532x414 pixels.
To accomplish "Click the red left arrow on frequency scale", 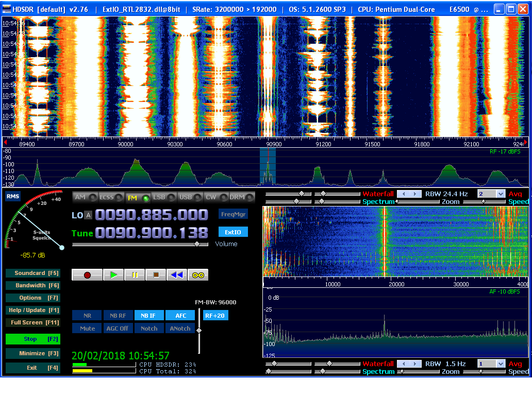I will [5, 142].
